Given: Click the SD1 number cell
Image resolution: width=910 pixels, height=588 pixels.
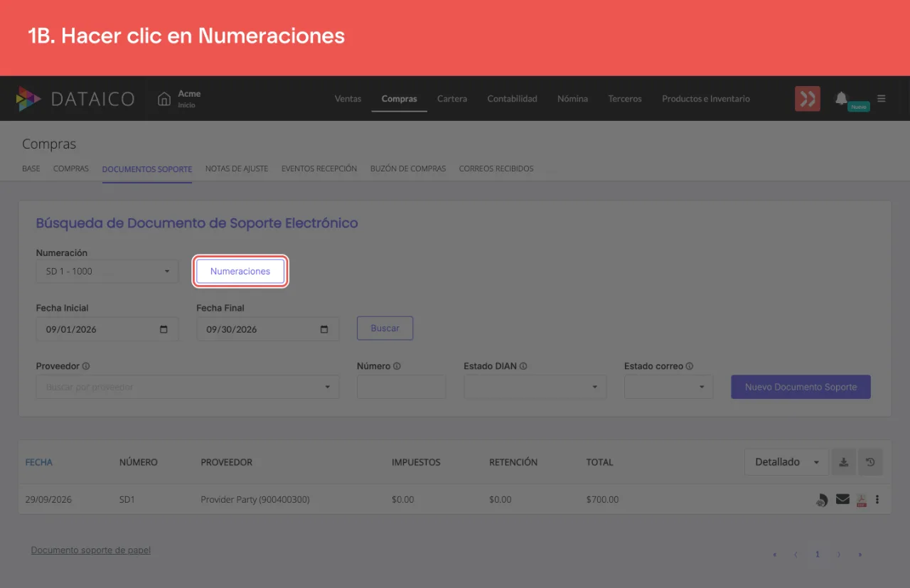Looking at the screenshot, I should click(x=127, y=500).
